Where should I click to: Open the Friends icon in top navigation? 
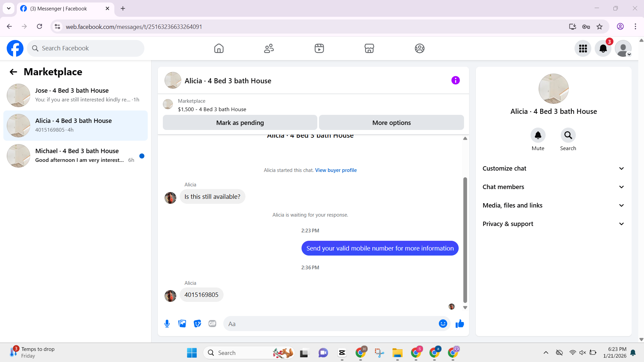[x=269, y=48]
